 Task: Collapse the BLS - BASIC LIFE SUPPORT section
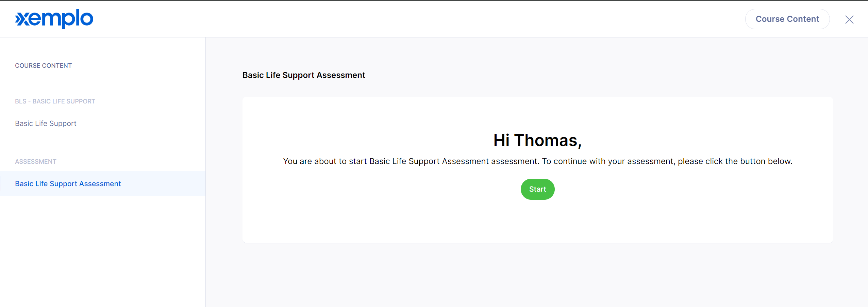[55, 101]
